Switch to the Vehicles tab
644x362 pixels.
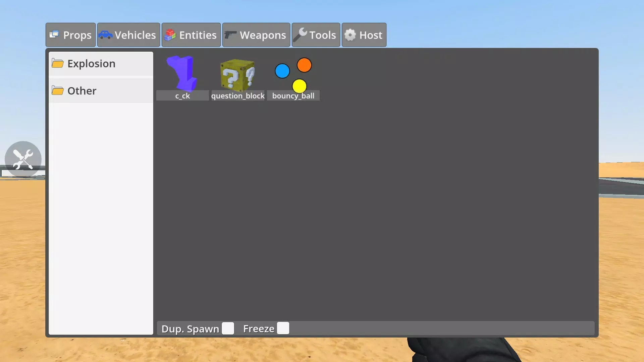(128, 35)
